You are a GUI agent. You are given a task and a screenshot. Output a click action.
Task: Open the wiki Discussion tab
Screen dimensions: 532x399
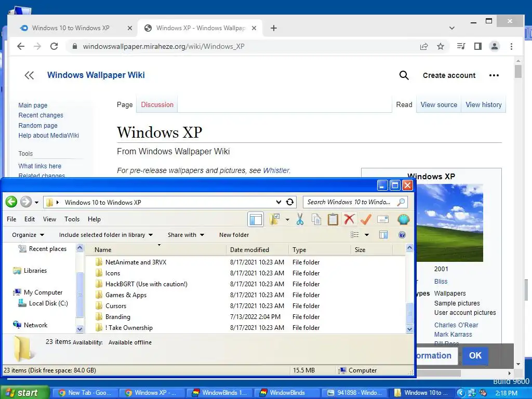pyautogui.click(x=157, y=104)
